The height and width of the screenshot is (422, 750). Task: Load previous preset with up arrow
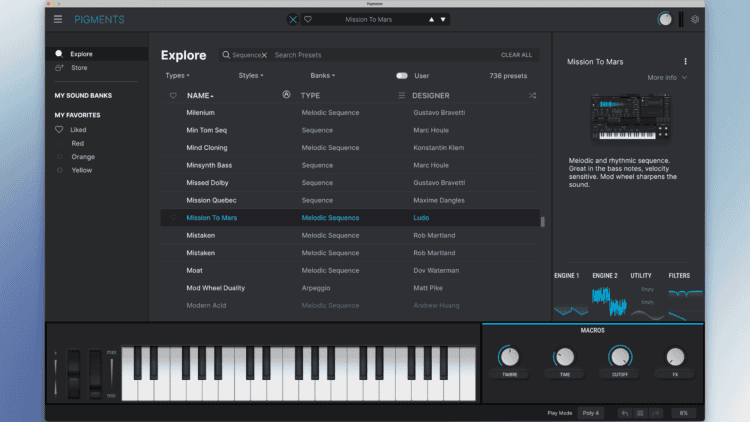pos(431,20)
